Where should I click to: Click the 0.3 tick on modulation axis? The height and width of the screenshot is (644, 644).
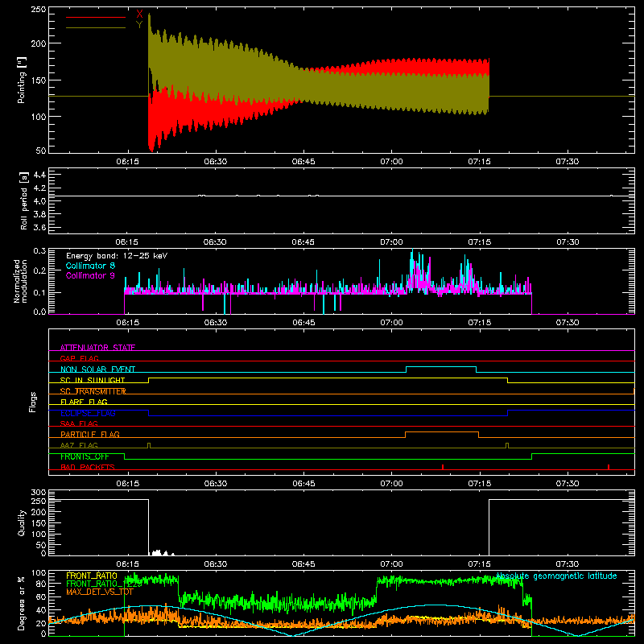[39, 251]
